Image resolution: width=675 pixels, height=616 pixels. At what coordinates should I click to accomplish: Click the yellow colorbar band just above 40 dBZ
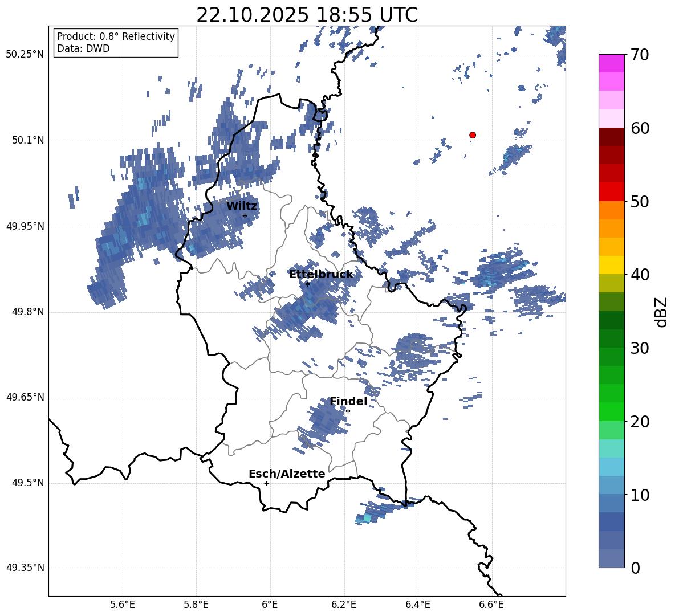click(x=611, y=265)
